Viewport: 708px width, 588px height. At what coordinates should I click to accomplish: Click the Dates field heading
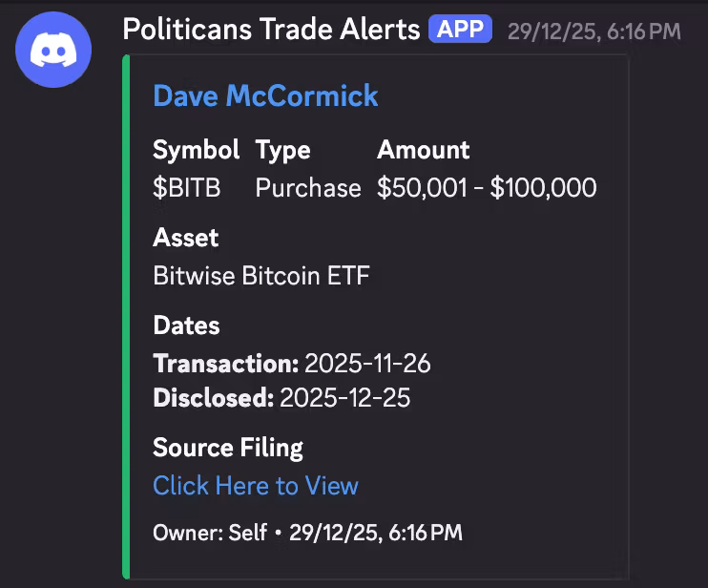coord(186,325)
